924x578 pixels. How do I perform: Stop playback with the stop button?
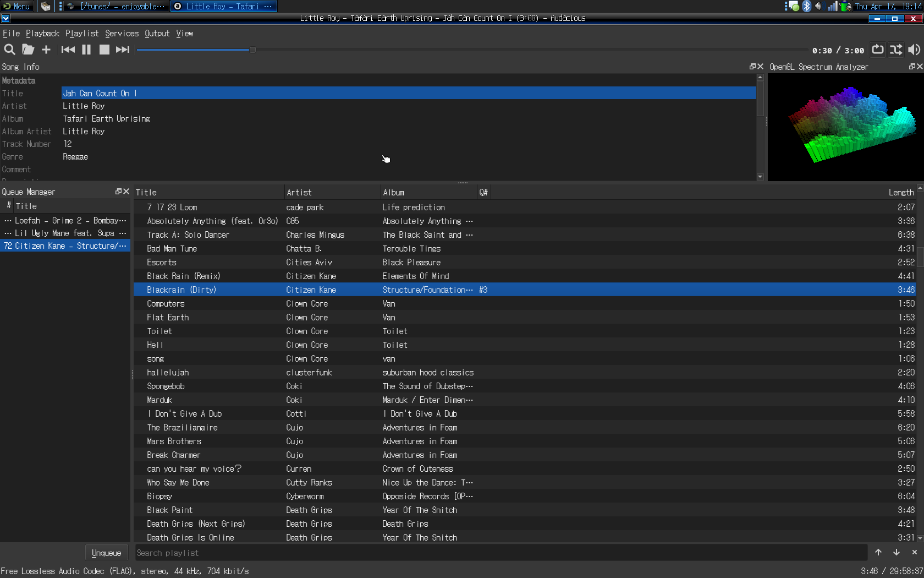[x=104, y=50]
